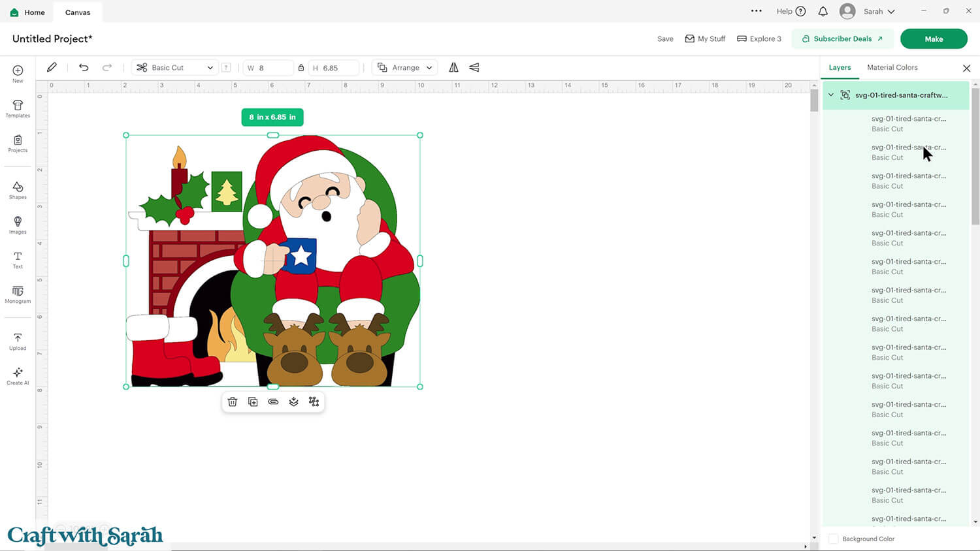
Task: Attach the selected layers
Action: [x=273, y=401]
